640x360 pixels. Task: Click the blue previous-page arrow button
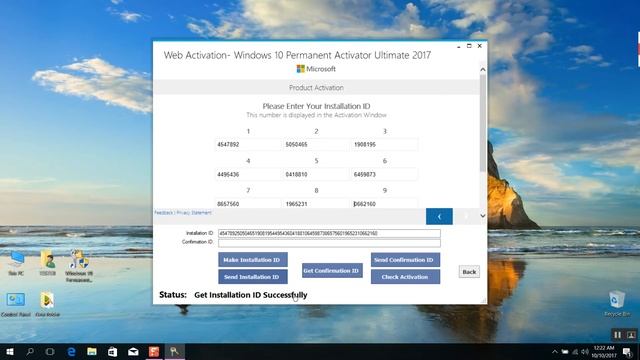[x=439, y=216]
